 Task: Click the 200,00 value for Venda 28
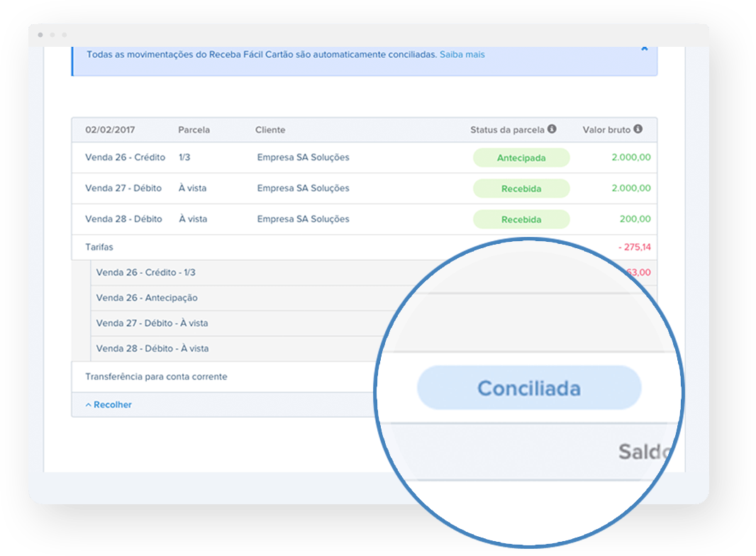(635, 219)
